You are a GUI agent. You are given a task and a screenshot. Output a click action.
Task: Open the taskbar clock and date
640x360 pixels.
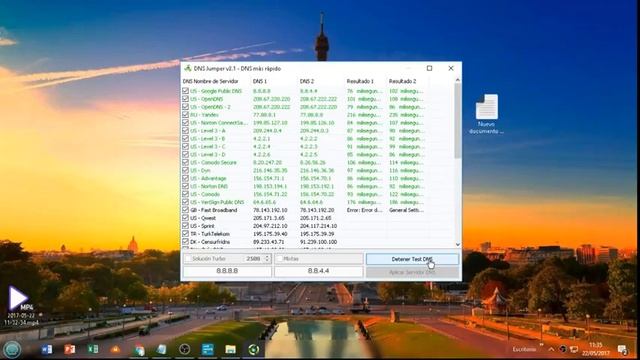coord(596,349)
